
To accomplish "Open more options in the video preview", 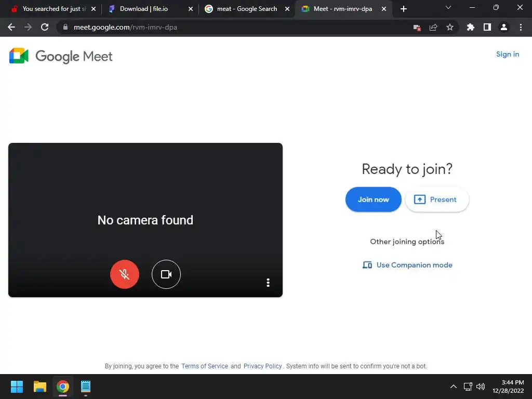I will (268, 283).
